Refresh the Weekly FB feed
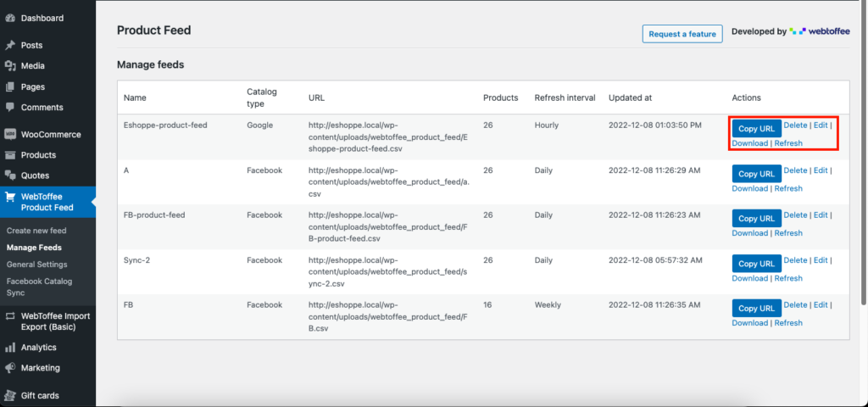 (x=788, y=323)
